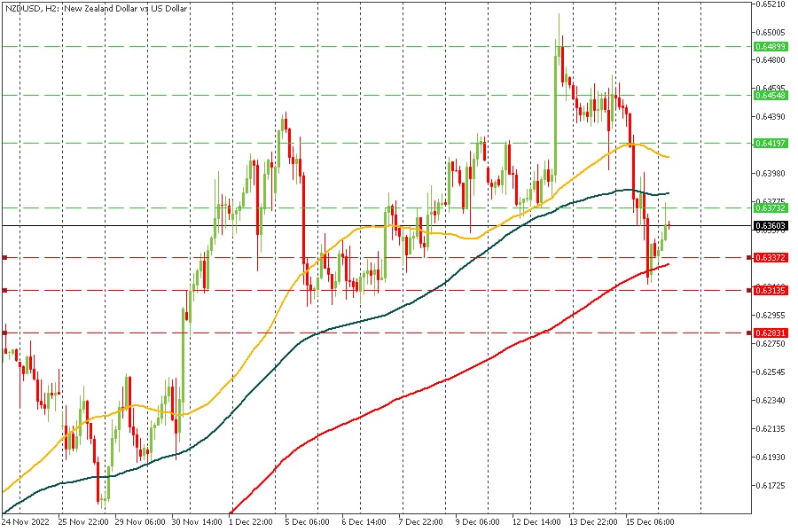Click the 12 Dec 14:00 time label
The height and width of the screenshot is (532, 798).
pos(536,522)
